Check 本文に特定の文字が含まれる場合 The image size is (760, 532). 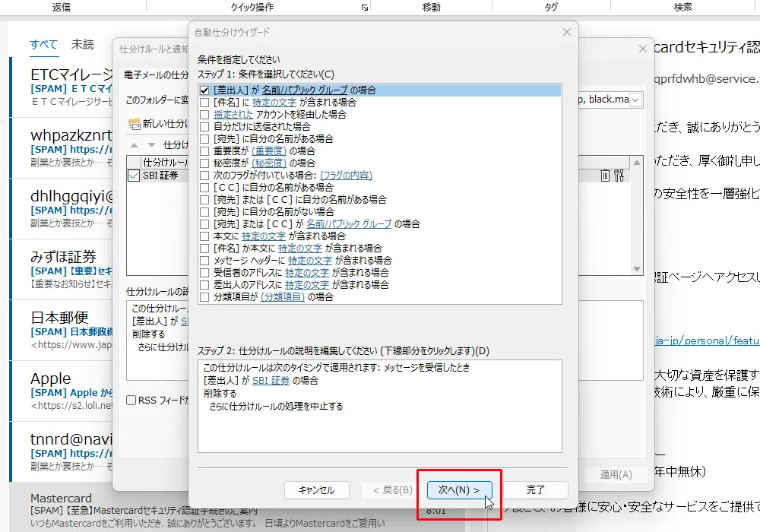click(x=204, y=236)
